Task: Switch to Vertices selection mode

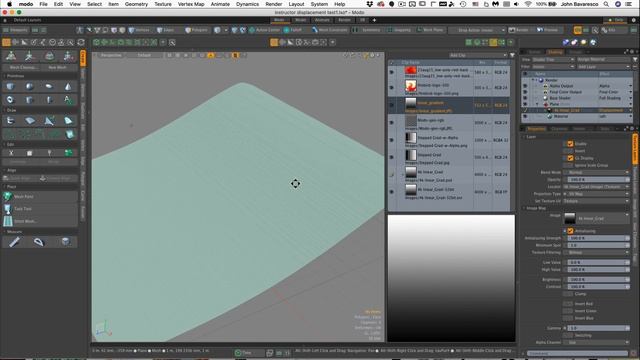Action: tap(139, 30)
